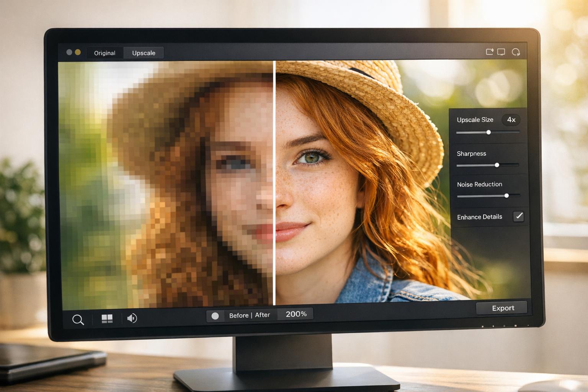Switch to the Original tab
This screenshot has width=588, height=392.
(x=105, y=53)
